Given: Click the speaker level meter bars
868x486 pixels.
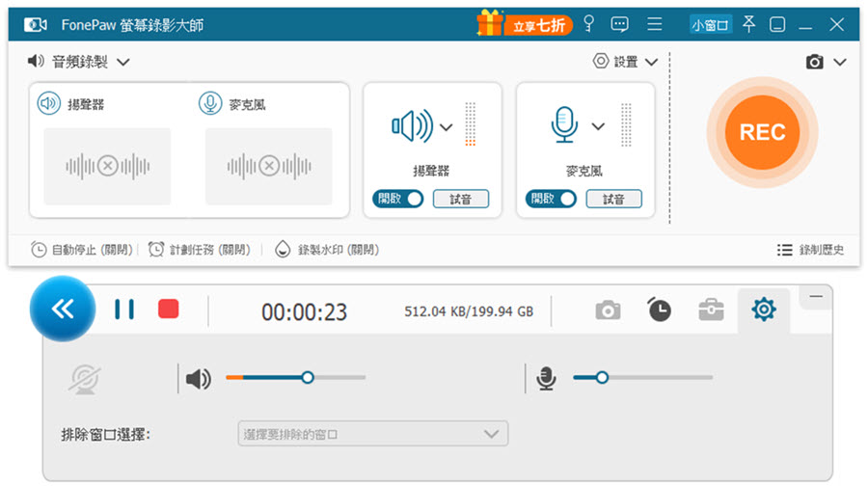Looking at the screenshot, I should coord(470,124).
